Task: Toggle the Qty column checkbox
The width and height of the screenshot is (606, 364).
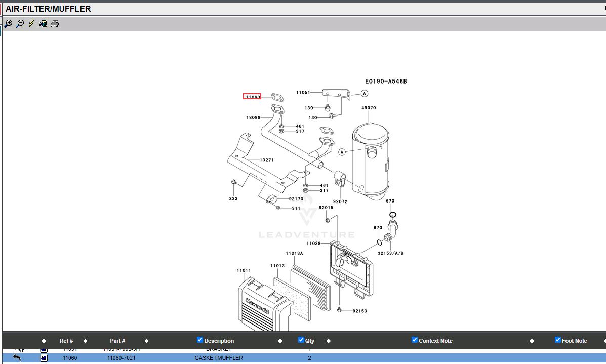Action: pyautogui.click(x=301, y=340)
